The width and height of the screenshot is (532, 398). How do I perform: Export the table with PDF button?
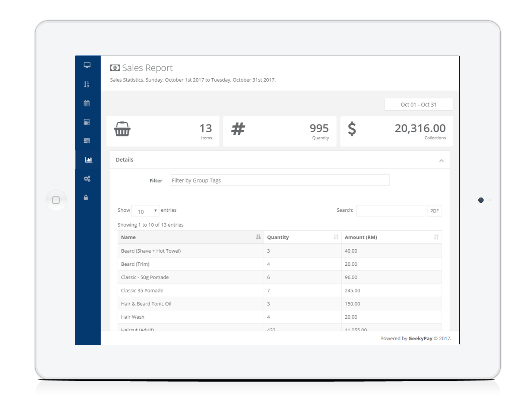[434, 211]
